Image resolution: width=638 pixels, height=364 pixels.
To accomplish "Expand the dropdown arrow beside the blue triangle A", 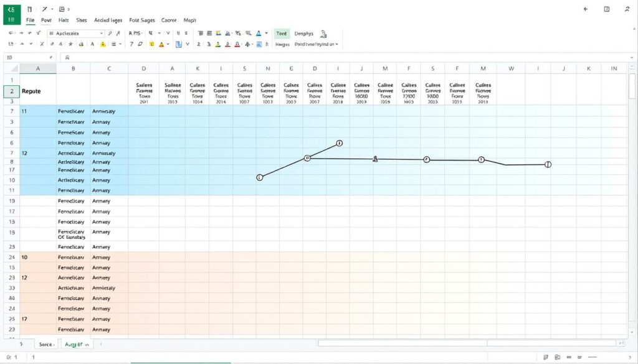I will pos(267,34).
